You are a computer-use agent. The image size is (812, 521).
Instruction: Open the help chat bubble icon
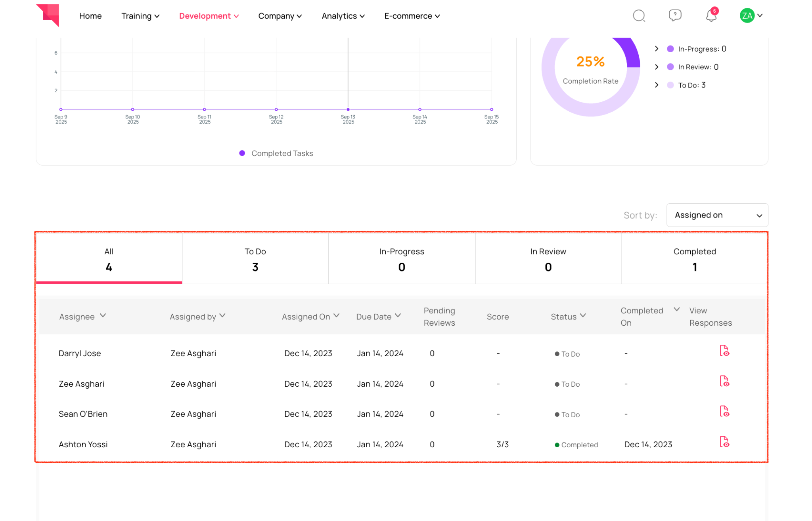click(x=674, y=15)
